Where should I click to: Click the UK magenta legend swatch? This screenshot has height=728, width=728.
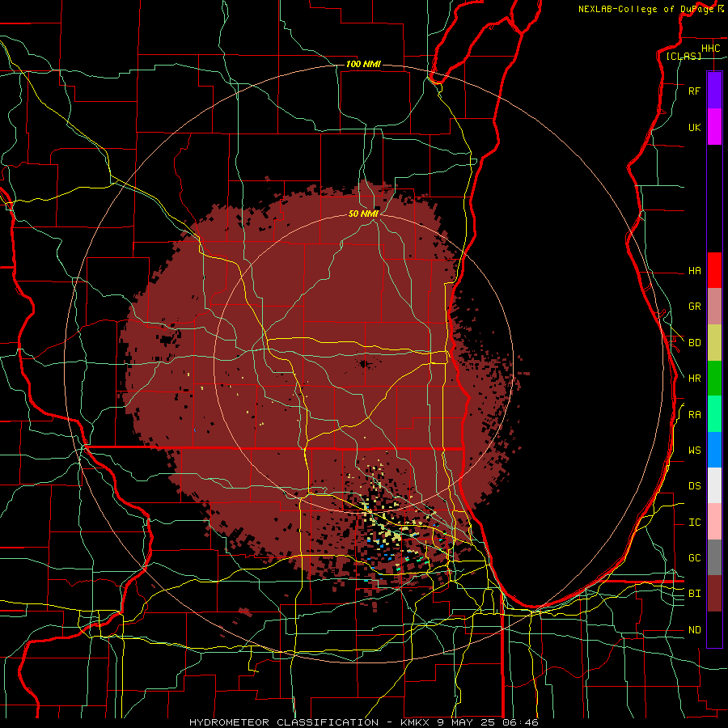click(x=714, y=127)
